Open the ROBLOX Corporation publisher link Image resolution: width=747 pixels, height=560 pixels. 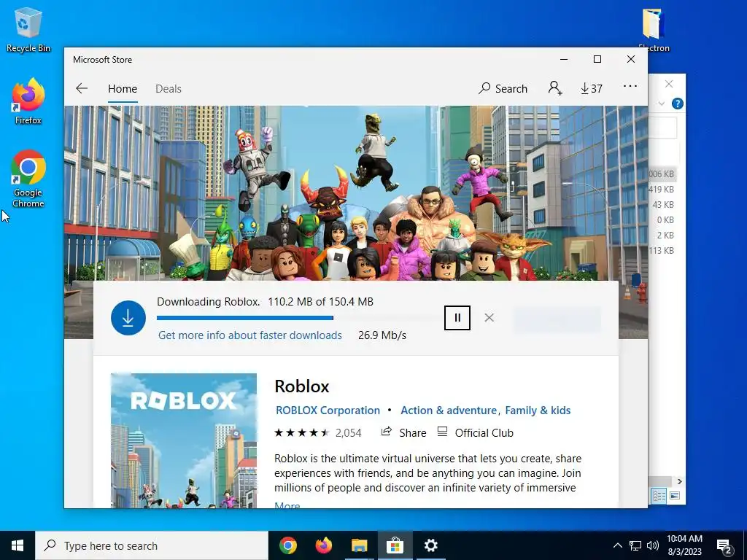tap(328, 411)
